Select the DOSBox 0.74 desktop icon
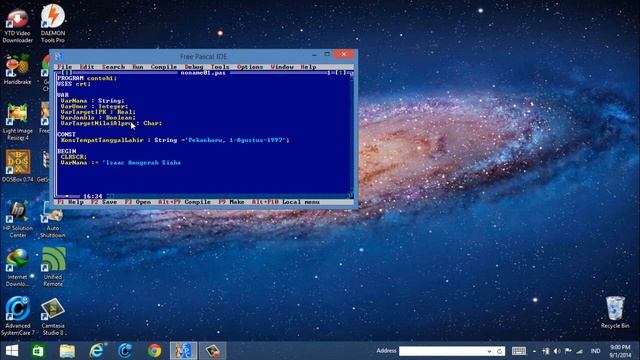 coord(17,166)
